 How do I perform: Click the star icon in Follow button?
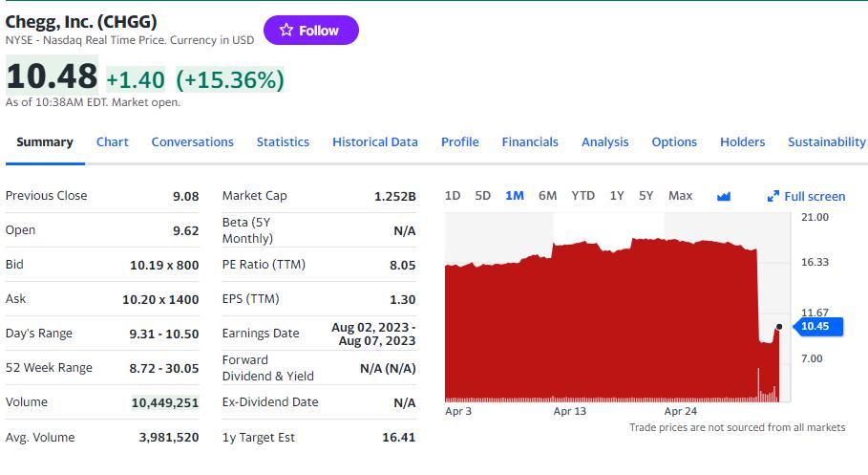(x=286, y=30)
